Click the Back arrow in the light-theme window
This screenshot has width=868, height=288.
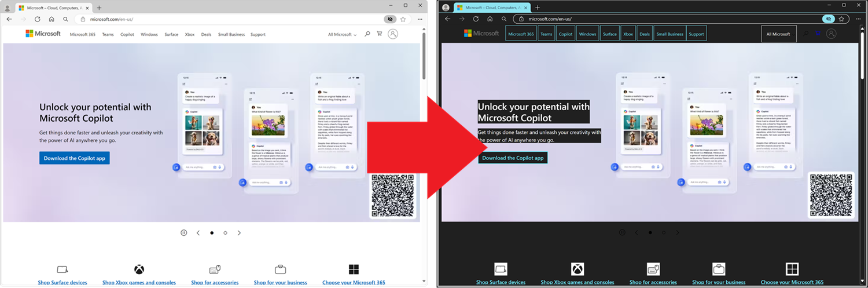(x=9, y=19)
